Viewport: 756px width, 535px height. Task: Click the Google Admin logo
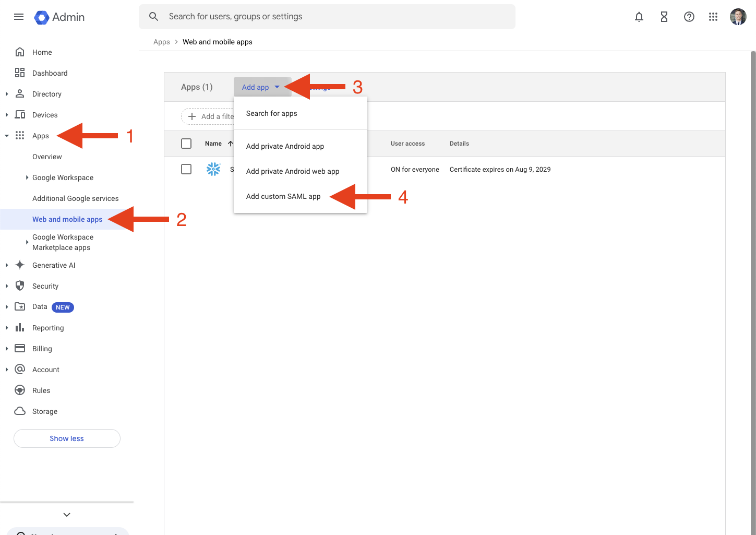click(59, 17)
